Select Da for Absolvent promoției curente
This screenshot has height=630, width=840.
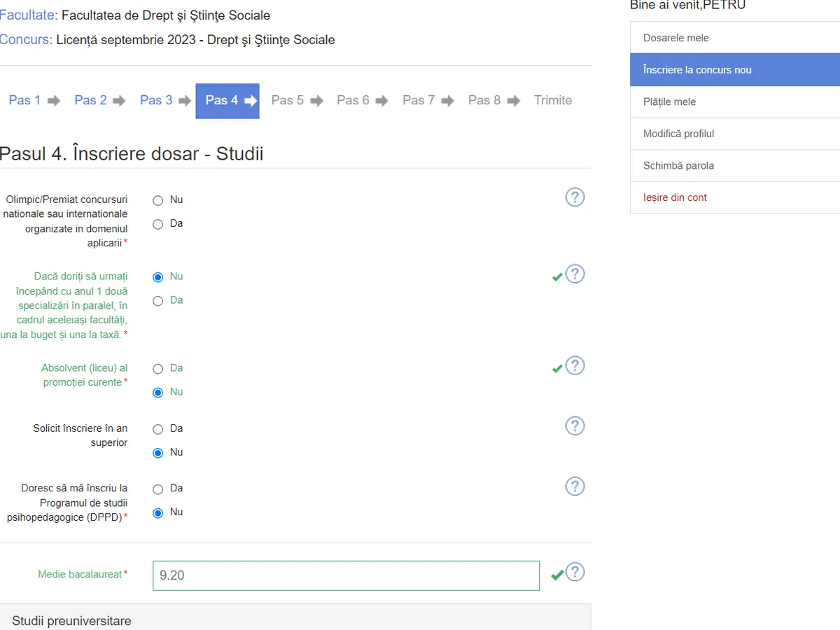158,369
